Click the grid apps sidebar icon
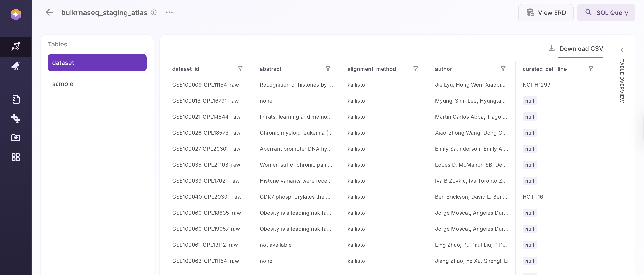Screen dimensions: 644x275 16,157
